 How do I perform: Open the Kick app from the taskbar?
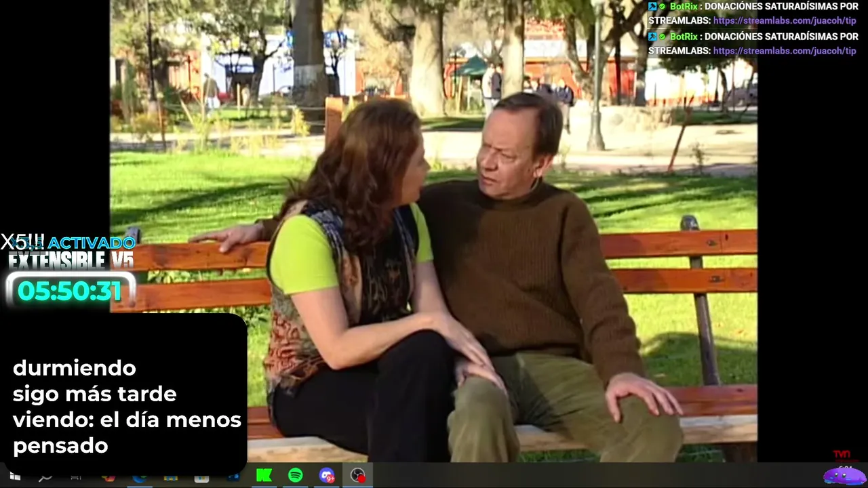click(x=264, y=476)
